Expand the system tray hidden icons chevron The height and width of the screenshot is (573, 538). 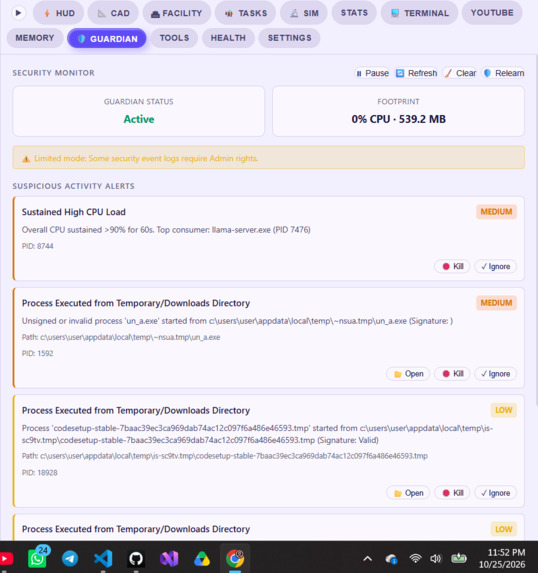pyautogui.click(x=368, y=559)
